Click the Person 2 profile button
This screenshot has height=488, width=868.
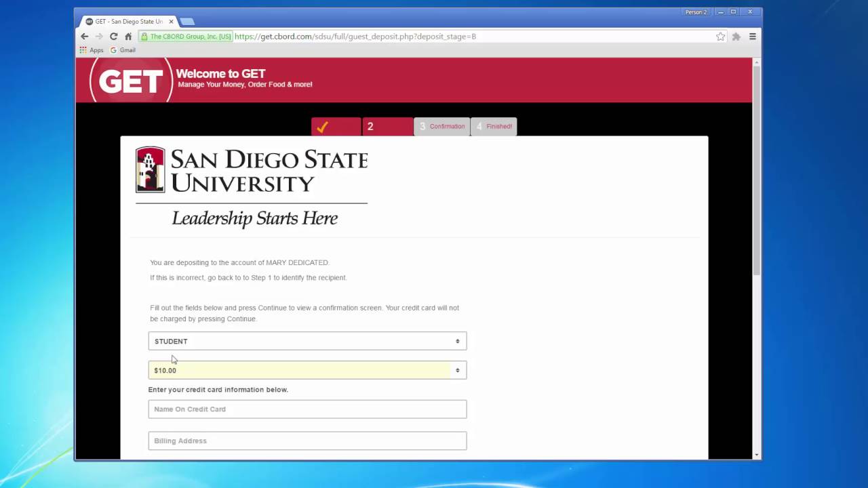[696, 12]
